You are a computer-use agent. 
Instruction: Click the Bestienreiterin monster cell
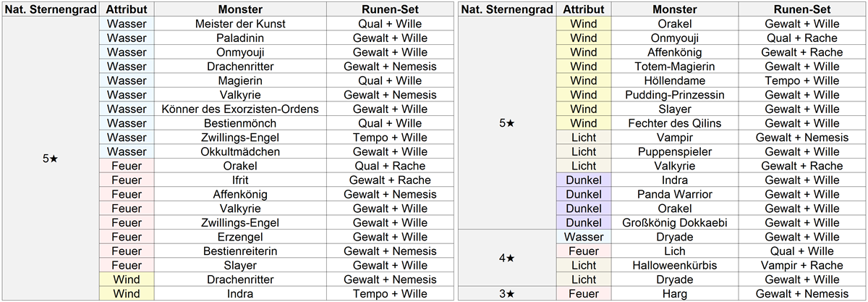[x=240, y=251]
